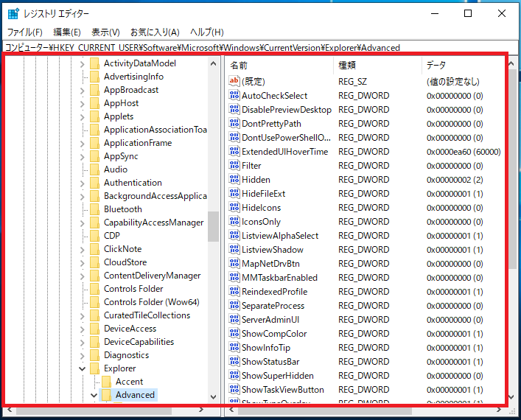Click the ShowSuperHidden DWORD icon
This screenshot has height=420, width=521.
tap(234, 375)
